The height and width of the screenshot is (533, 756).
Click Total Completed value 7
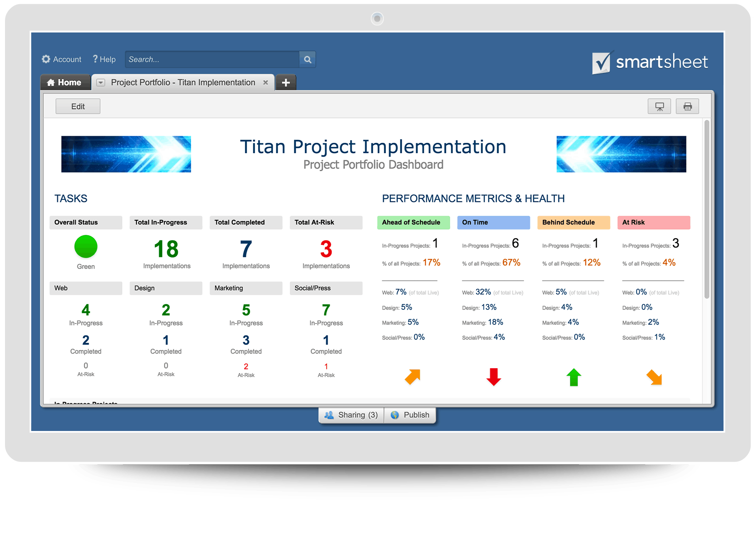pyautogui.click(x=246, y=249)
